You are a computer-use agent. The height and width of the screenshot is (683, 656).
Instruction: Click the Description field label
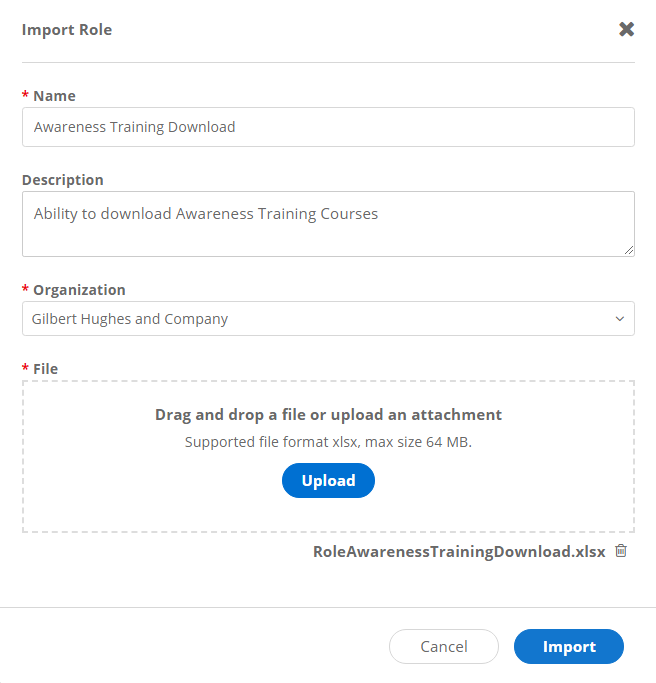(62, 180)
